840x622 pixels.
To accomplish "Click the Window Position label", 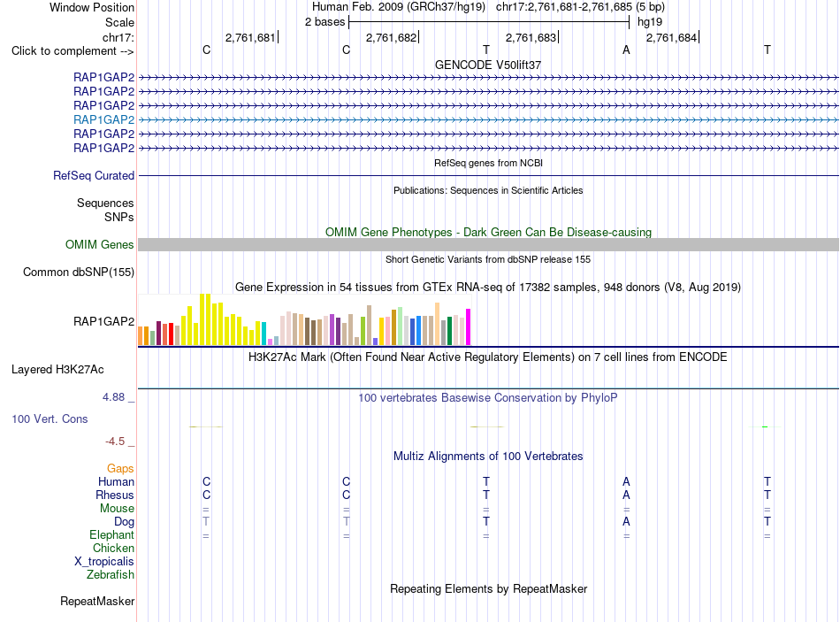I will pos(92,7).
